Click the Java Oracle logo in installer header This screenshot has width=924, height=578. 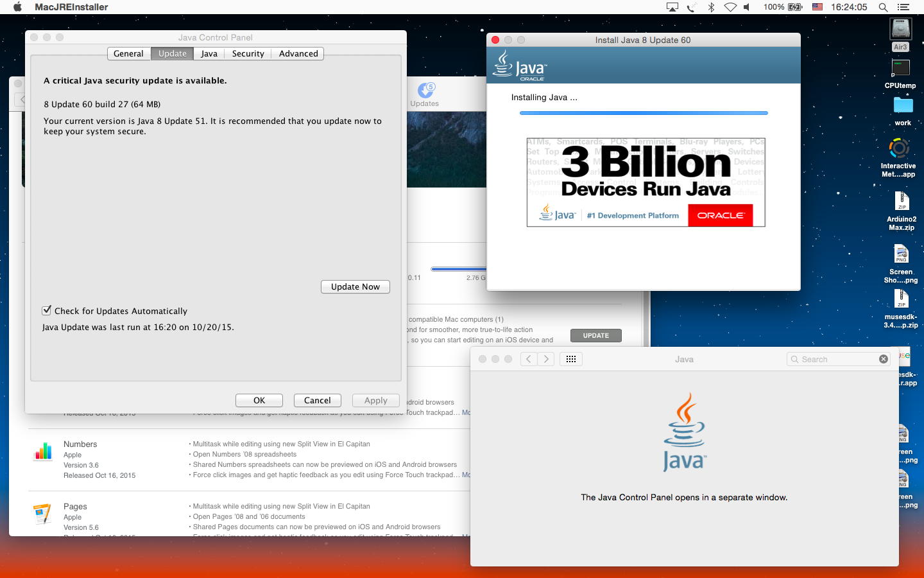pyautogui.click(x=520, y=66)
